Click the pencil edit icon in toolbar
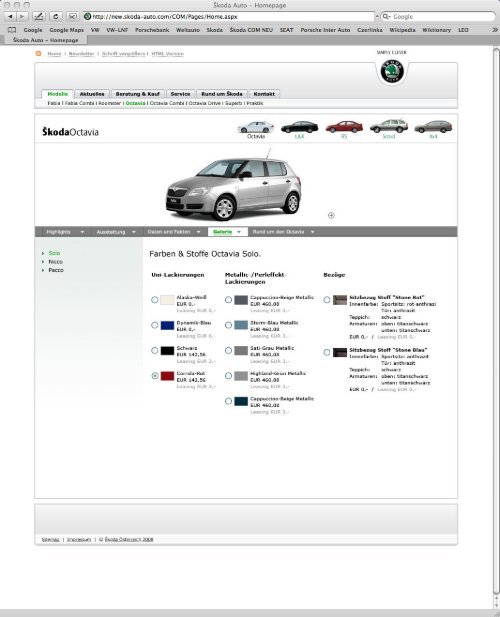Image resolution: width=500 pixels, height=617 pixels. pos(39,17)
